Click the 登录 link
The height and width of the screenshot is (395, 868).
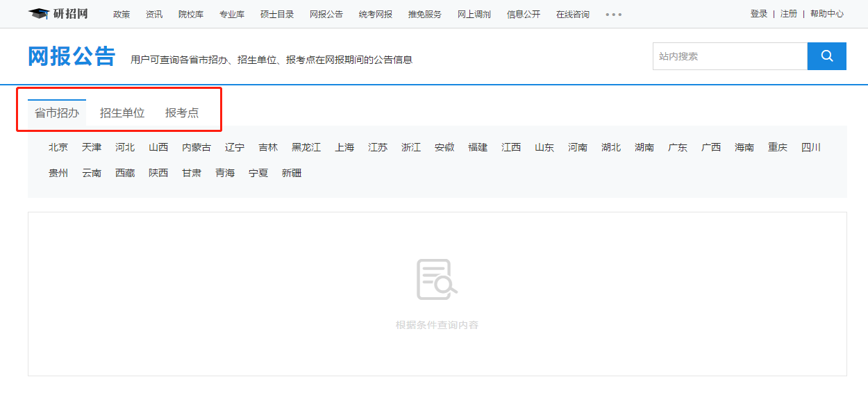(x=759, y=14)
